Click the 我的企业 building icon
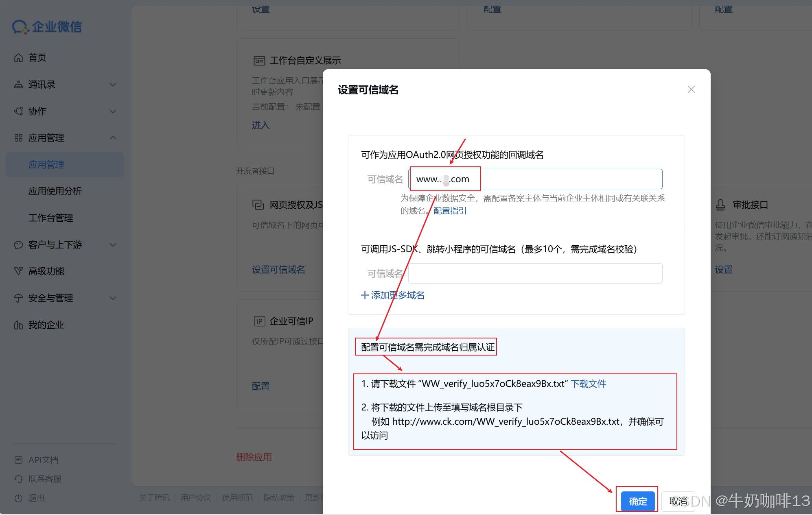The width and height of the screenshot is (812, 515). click(18, 325)
